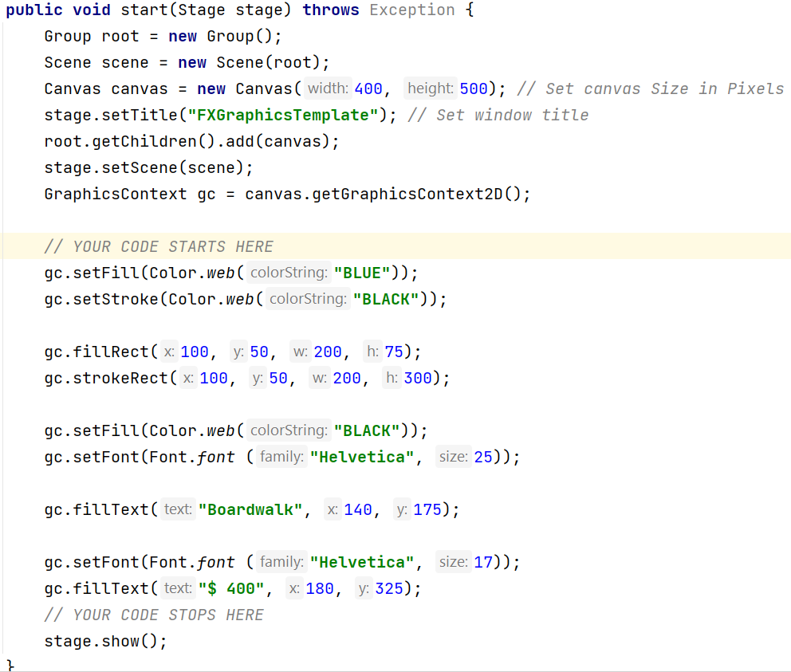Click root.getChildren().add(canvas) line
The height and width of the screenshot is (672, 791).
[192, 142]
